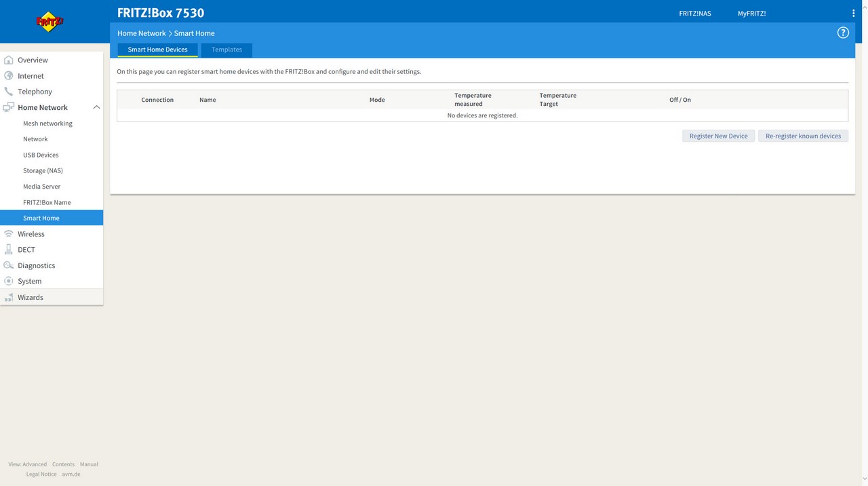Open Storage (NAS) submenu item

(x=43, y=170)
